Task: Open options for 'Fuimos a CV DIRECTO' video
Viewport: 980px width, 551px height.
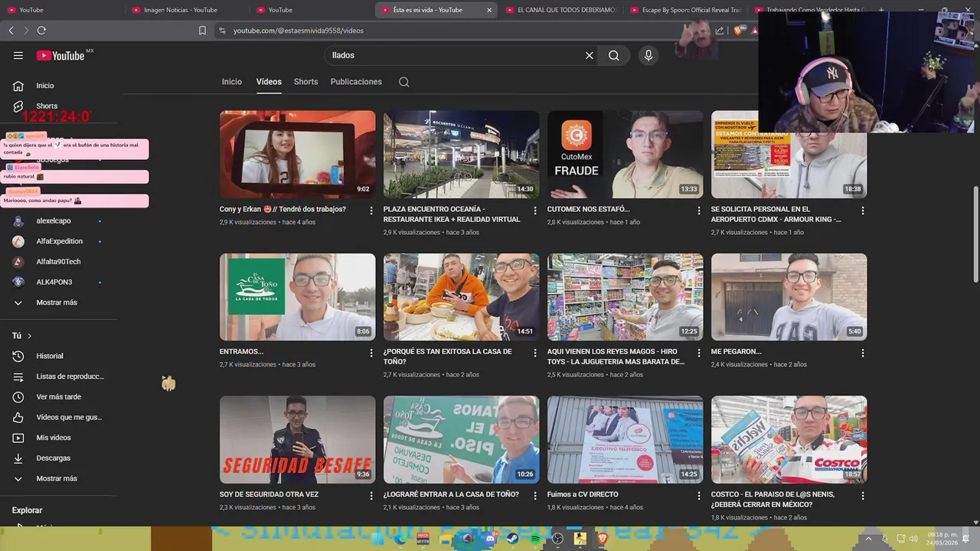Action: click(699, 496)
